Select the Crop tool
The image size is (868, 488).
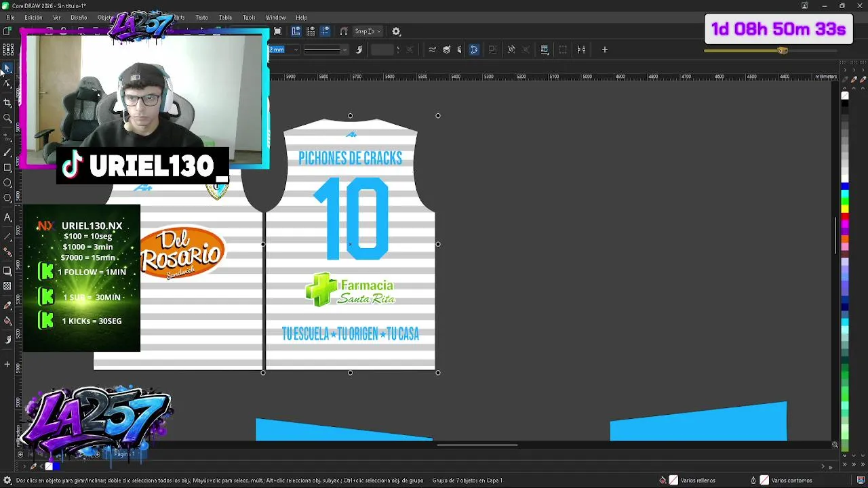tap(7, 102)
